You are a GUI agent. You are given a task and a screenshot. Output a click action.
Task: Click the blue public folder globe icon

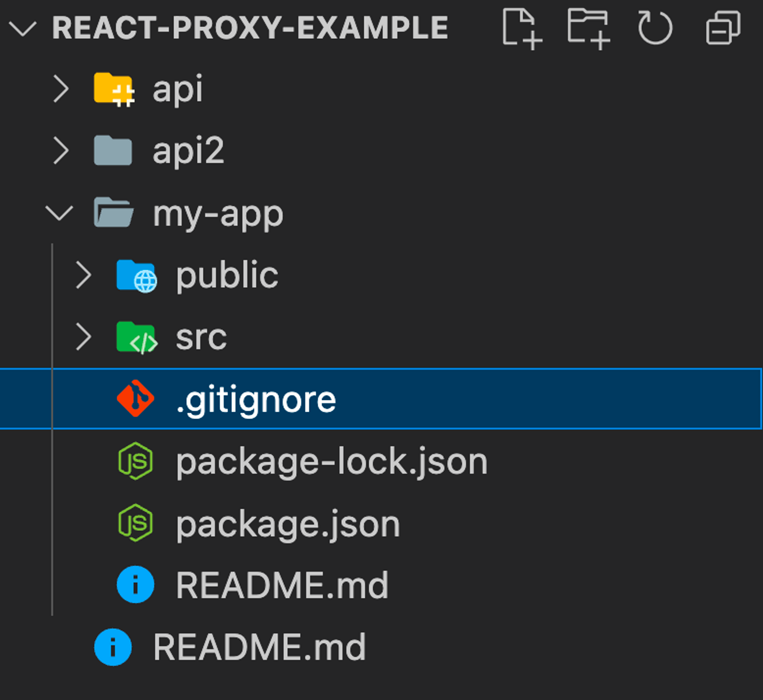point(136,276)
